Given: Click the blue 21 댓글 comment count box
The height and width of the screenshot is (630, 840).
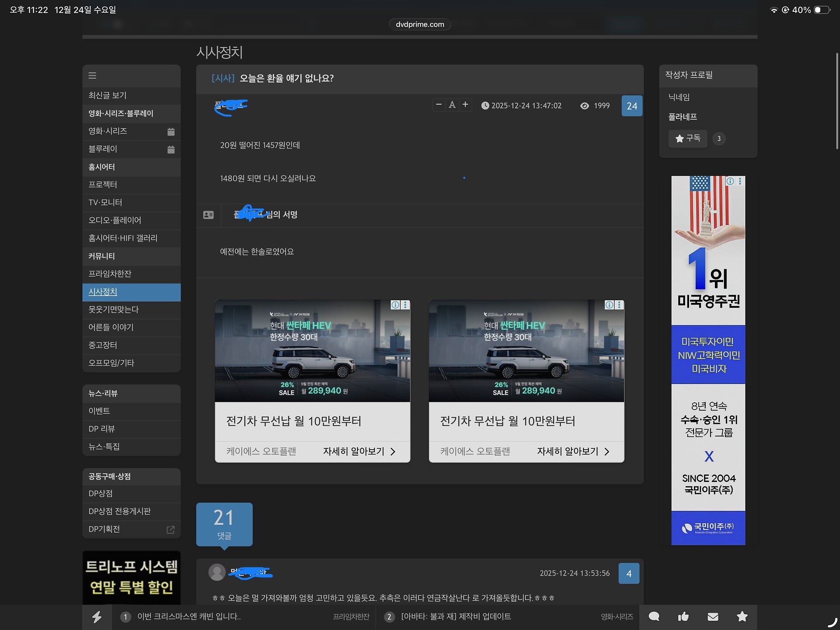Looking at the screenshot, I should pos(224,524).
